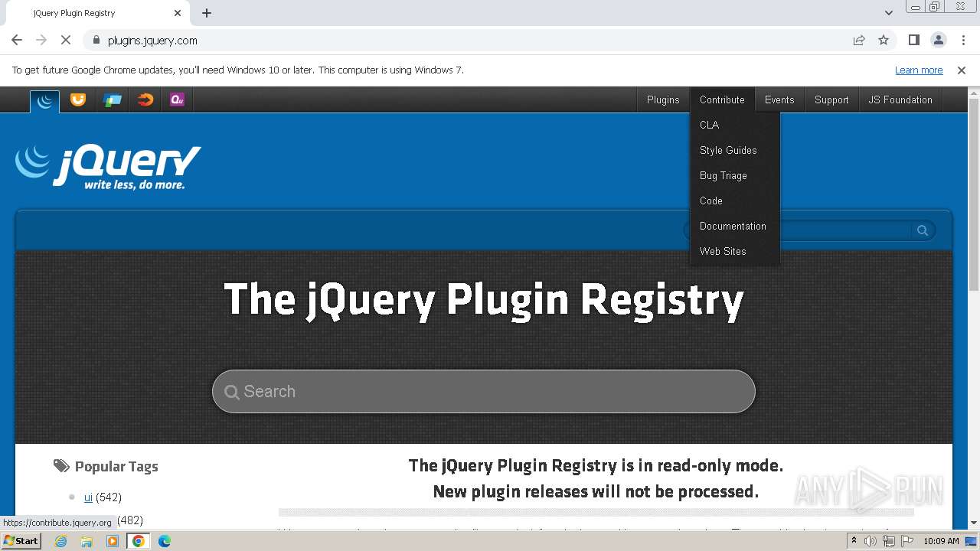Open Chrome's three-dot menu

[963, 41]
